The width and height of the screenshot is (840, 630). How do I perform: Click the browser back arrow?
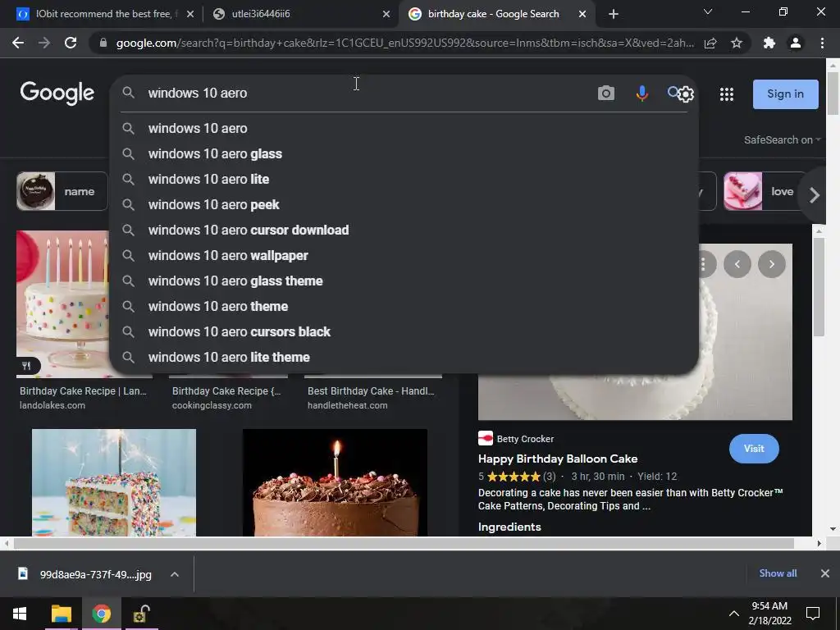(x=18, y=43)
